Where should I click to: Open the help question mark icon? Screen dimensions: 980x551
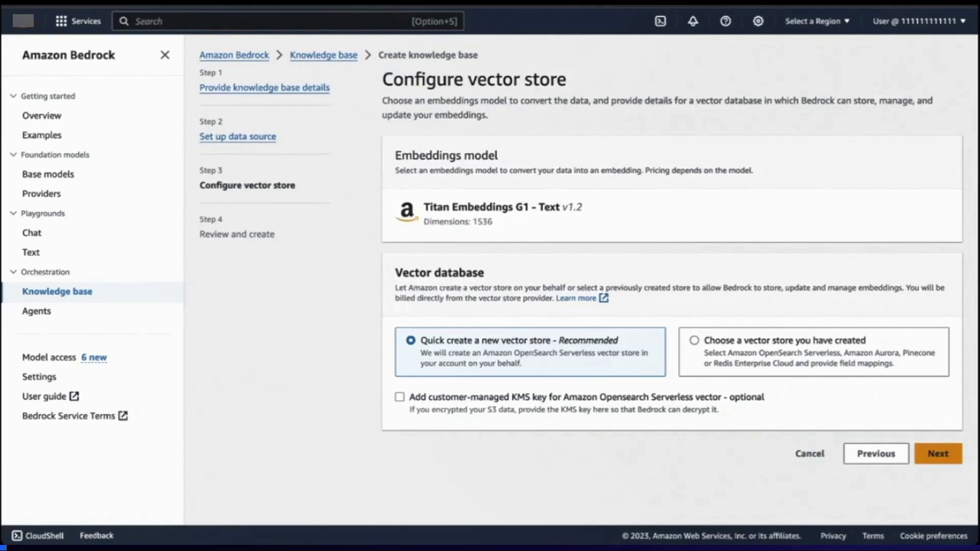click(725, 21)
